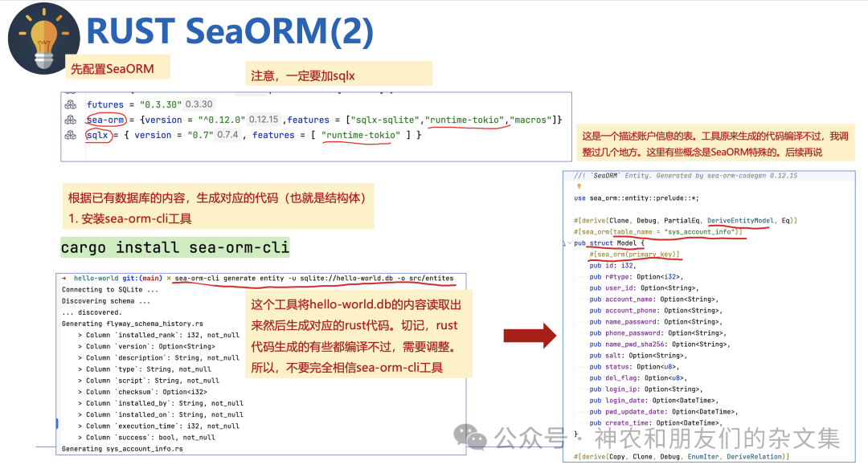The width and height of the screenshot is (868, 473).
Task: Click the crate gutter icon beside sea-orm
Action: click(x=70, y=120)
